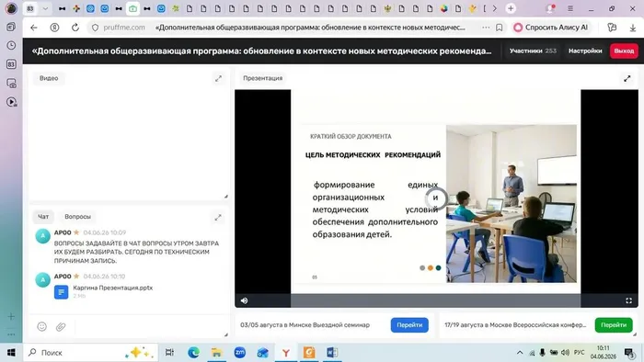644x362 pixels.
Task: Switch to the Чат tab
Action: [x=43, y=217]
